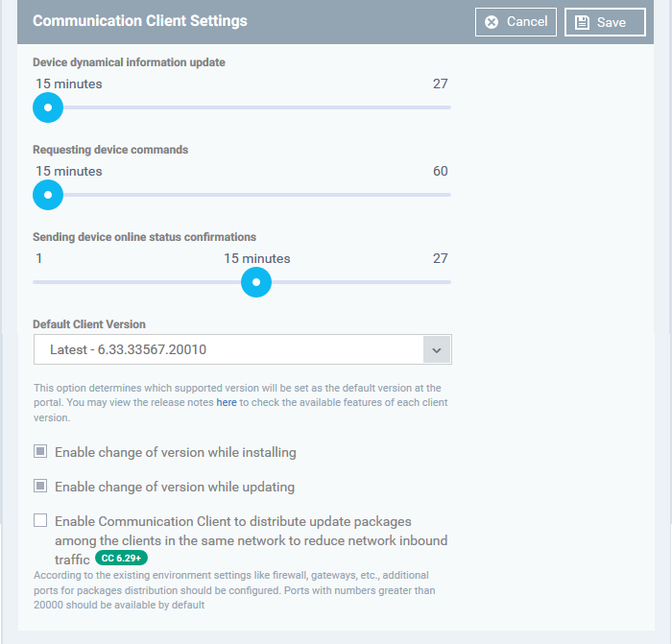The height and width of the screenshot is (644, 672).
Task: Click the Save button label
Action: [x=612, y=22]
